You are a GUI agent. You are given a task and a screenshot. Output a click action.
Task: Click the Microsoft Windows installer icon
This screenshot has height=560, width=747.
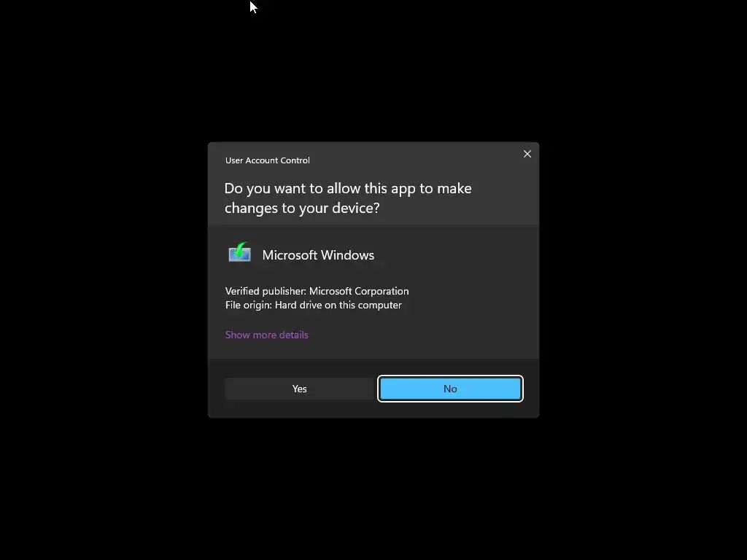point(239,253)
